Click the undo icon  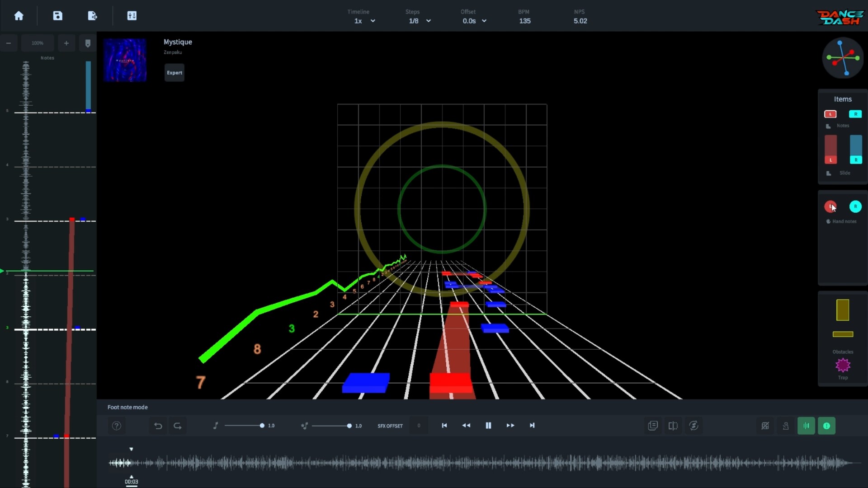click(158, 426)
